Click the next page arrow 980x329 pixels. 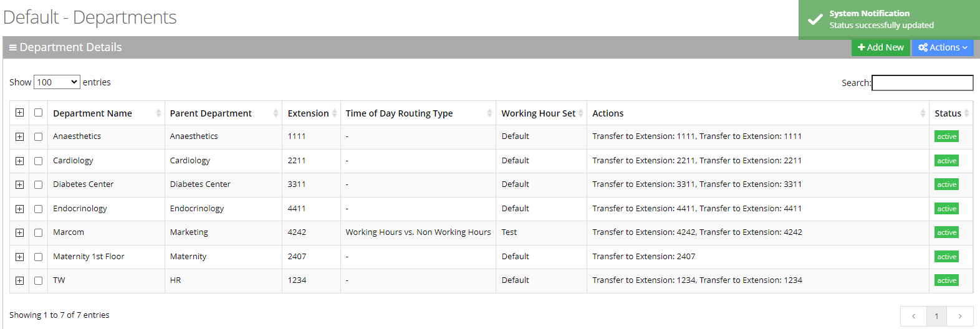pos(959,317)
